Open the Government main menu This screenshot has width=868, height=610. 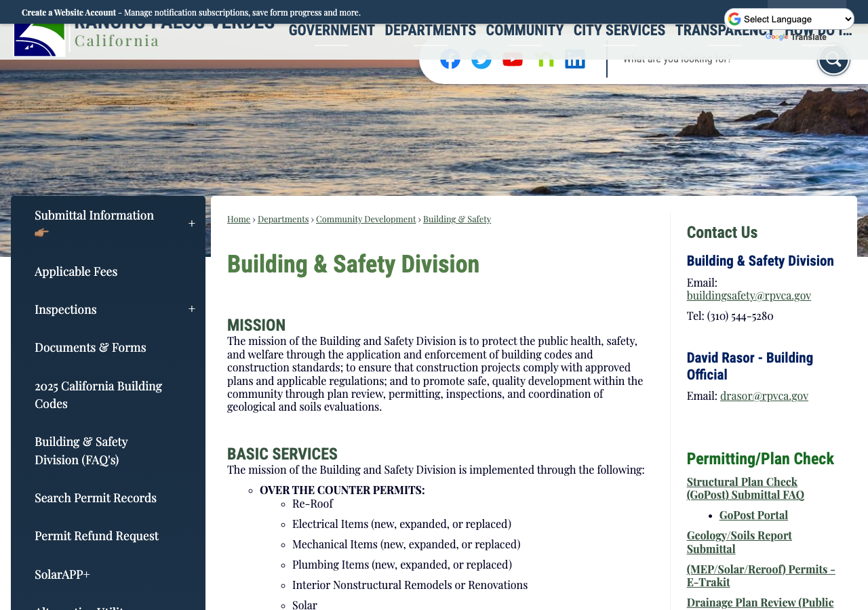[x=332, y=30]
